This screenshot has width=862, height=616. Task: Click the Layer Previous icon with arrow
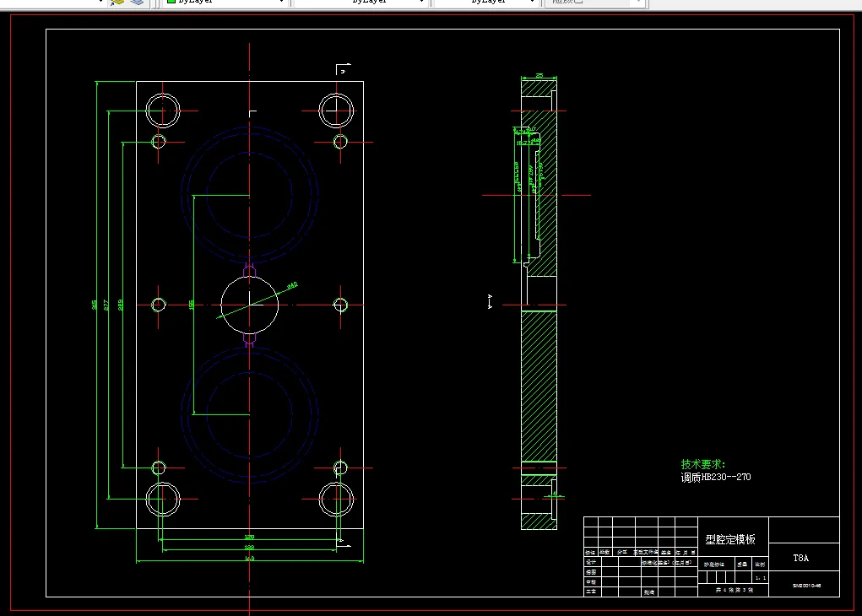pyautogui.click(x=117, y=3)
